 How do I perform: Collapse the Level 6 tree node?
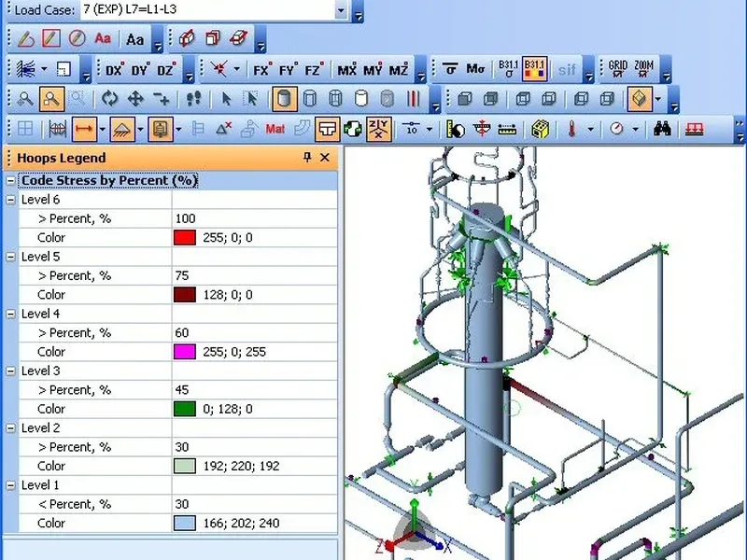tap(11, 200)
